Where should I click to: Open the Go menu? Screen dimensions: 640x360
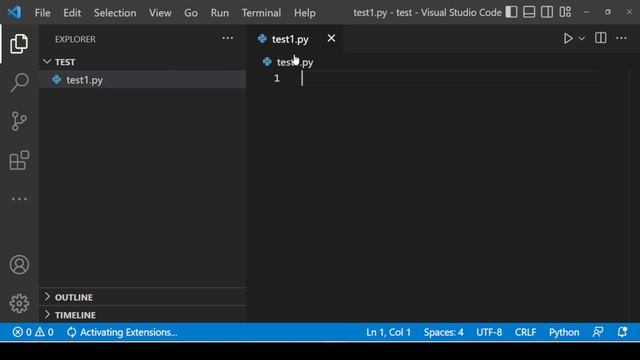click(191, 13)
